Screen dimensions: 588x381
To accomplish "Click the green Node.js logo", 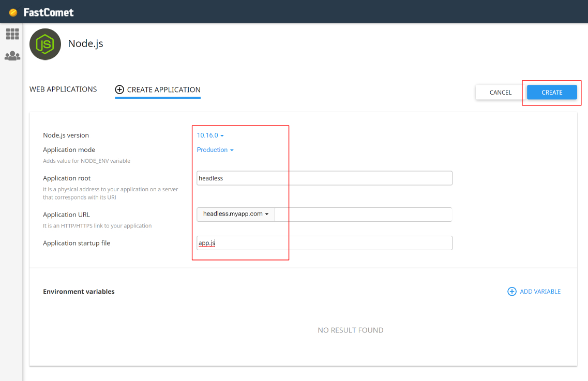I will pos(45,44).
